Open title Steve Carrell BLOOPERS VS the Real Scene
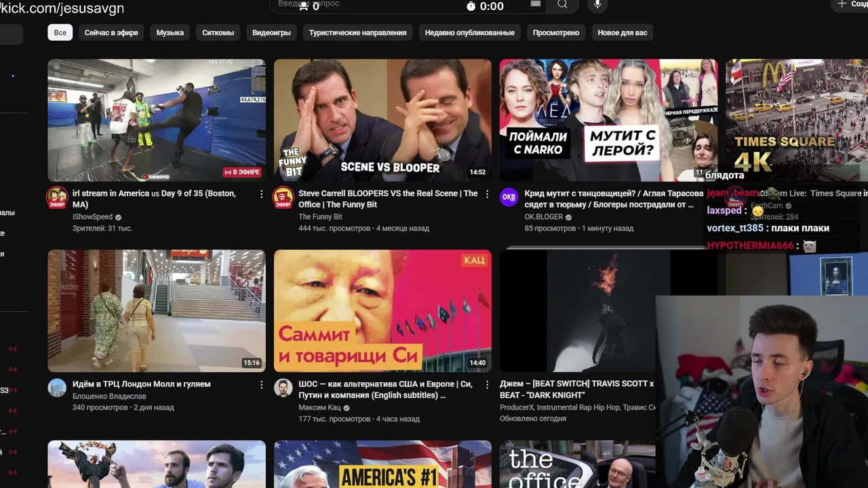The image size is (868, 488). point(388,199)
